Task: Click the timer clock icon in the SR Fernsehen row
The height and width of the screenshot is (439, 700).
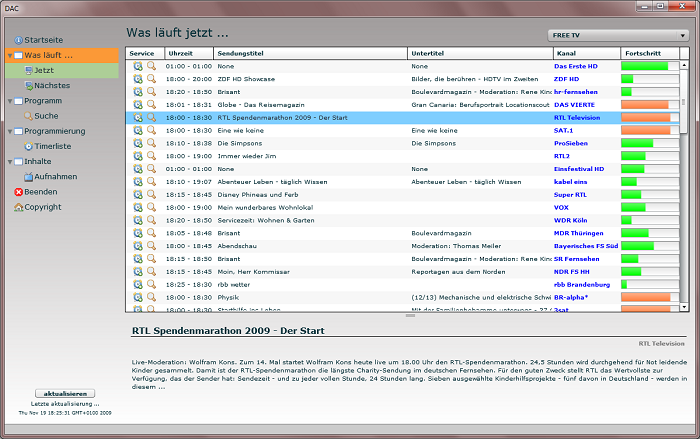Action: [138, 259]
